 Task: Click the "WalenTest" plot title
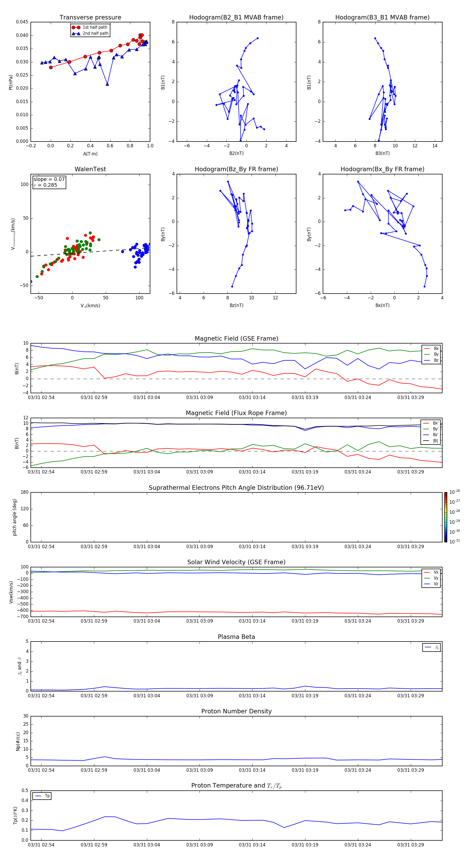[x=90, y=169]
